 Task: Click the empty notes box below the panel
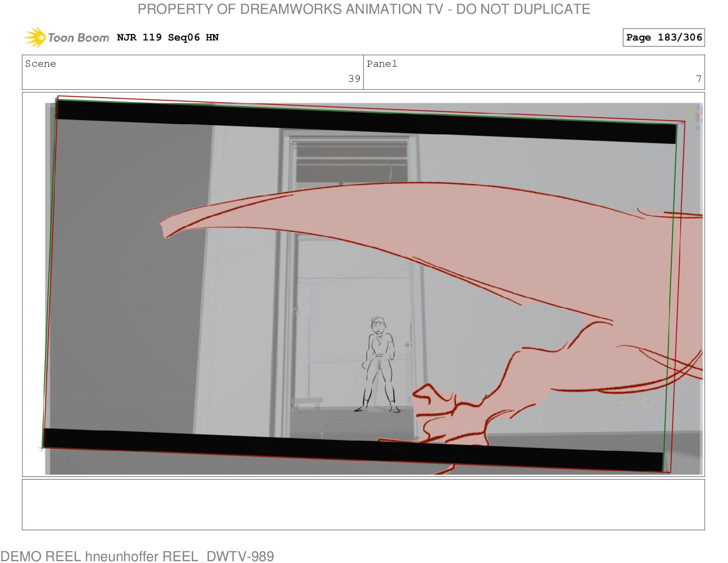coord(363,505)
